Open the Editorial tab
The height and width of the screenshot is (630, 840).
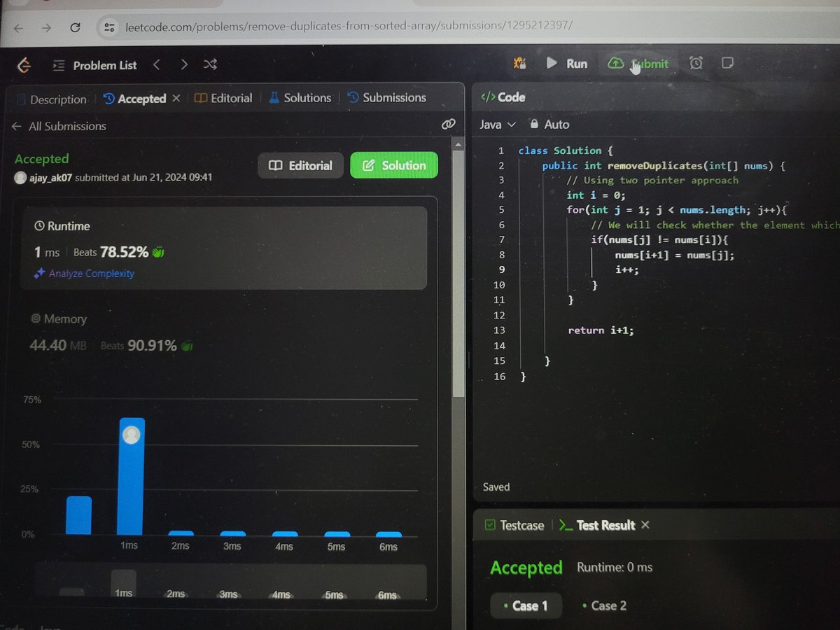(x=223, y=98)
